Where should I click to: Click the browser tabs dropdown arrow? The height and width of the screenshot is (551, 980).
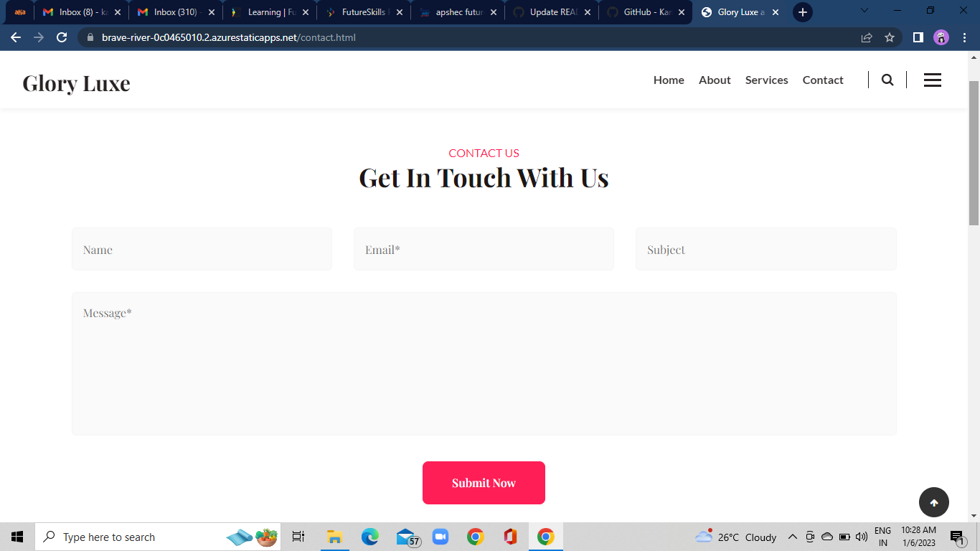[x=864, y=11]
